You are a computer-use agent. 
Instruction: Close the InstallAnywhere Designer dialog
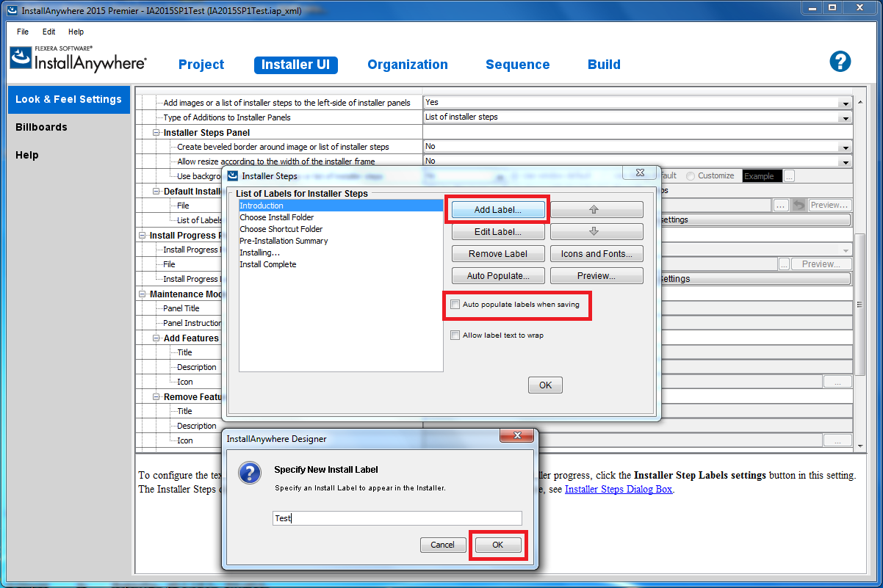point(516,436)
